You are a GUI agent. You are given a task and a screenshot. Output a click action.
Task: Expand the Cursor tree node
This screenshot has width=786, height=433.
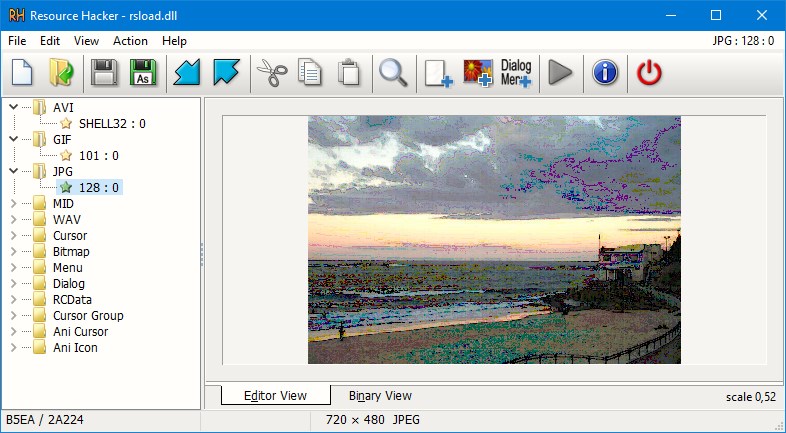(14, 236)
